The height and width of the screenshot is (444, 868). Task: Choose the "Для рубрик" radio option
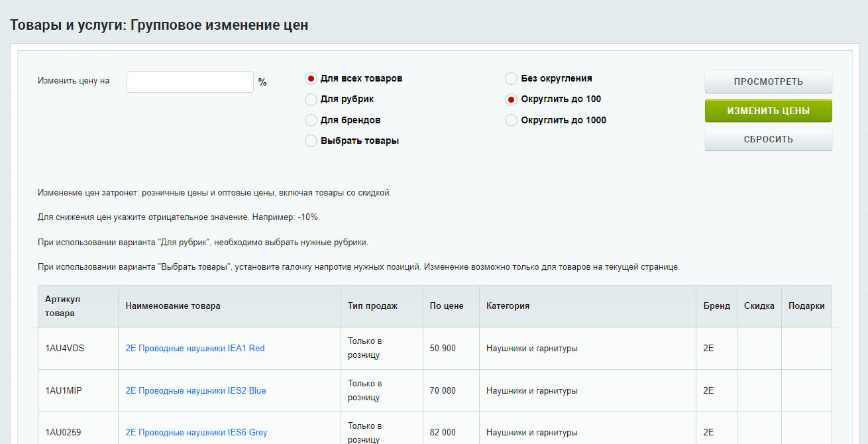click(311, 99)
